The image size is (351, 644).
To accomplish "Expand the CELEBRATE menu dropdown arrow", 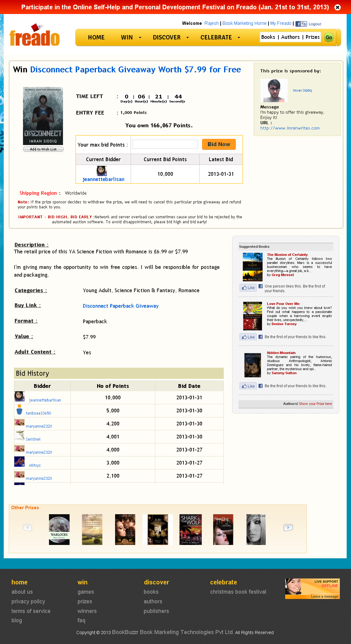I will click(239, 38).
